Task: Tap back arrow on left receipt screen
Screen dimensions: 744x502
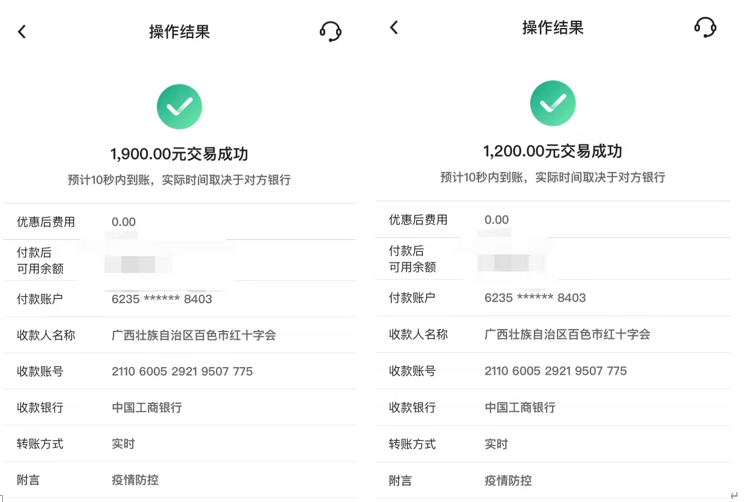Action: [22, 32]
